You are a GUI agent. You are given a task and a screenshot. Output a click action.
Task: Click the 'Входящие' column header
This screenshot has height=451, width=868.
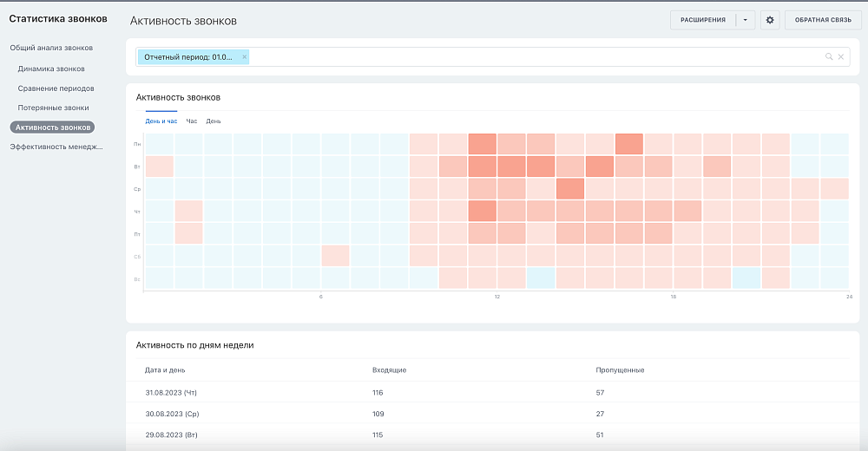[389, 369]
